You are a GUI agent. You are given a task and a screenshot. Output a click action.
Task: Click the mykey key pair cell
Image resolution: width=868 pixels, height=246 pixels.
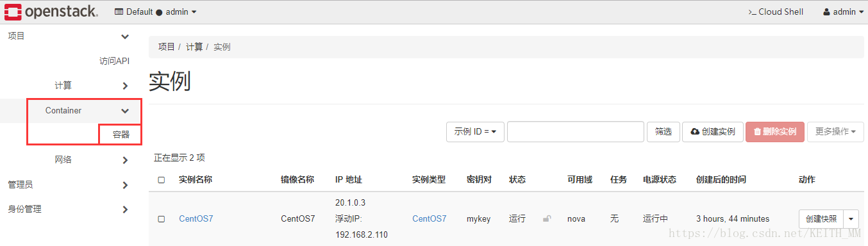[479, 219]
